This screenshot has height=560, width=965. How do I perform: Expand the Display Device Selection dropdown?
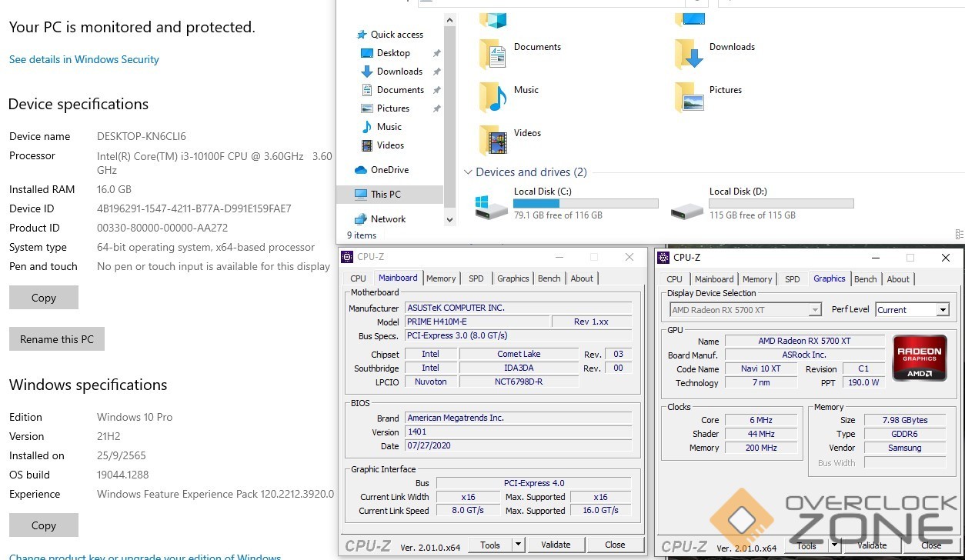tap(815, 310)
